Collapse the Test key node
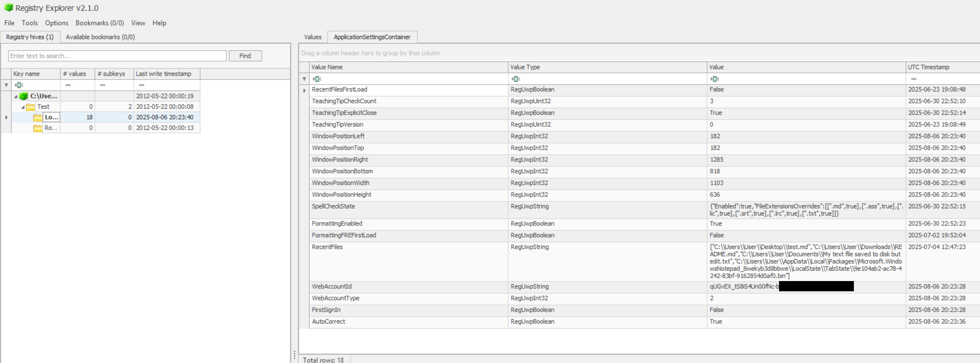The width and height of the screenshot is (980, 363). (x=23, y=107)
